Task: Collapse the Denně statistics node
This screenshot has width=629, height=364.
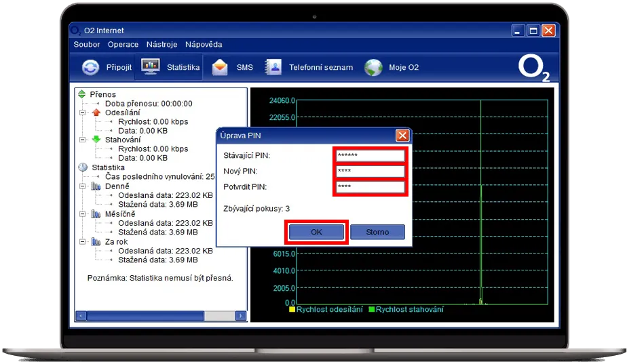Action: click(83, 186)
